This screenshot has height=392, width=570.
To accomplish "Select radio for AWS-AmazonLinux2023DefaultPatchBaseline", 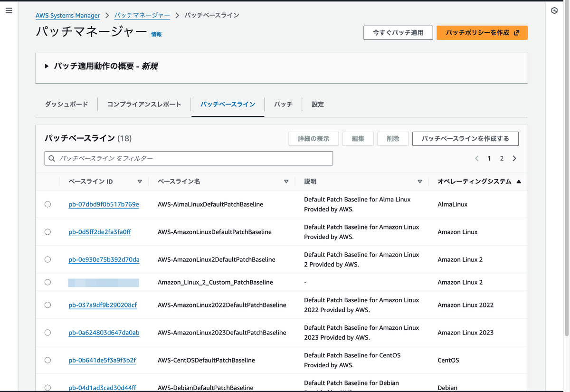I will 47,333.
